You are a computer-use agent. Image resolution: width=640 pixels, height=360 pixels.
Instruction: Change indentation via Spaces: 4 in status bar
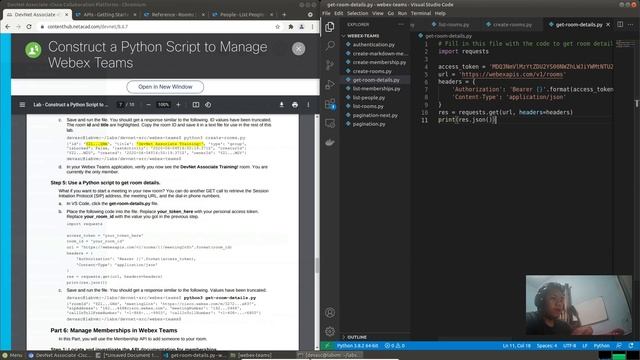point(547,346)
